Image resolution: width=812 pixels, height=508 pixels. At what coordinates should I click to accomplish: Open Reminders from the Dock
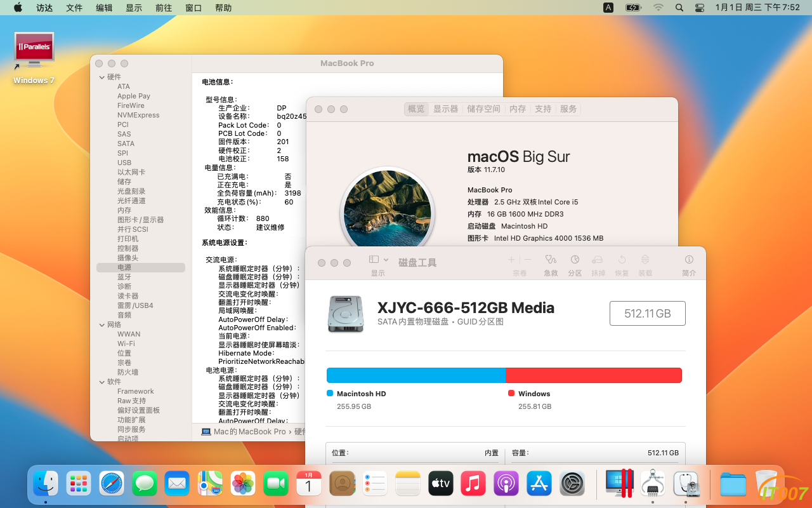point(375,484)
